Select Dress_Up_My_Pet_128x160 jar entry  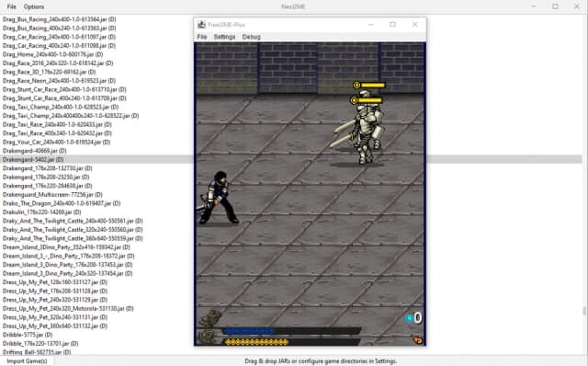coord(55,282)
